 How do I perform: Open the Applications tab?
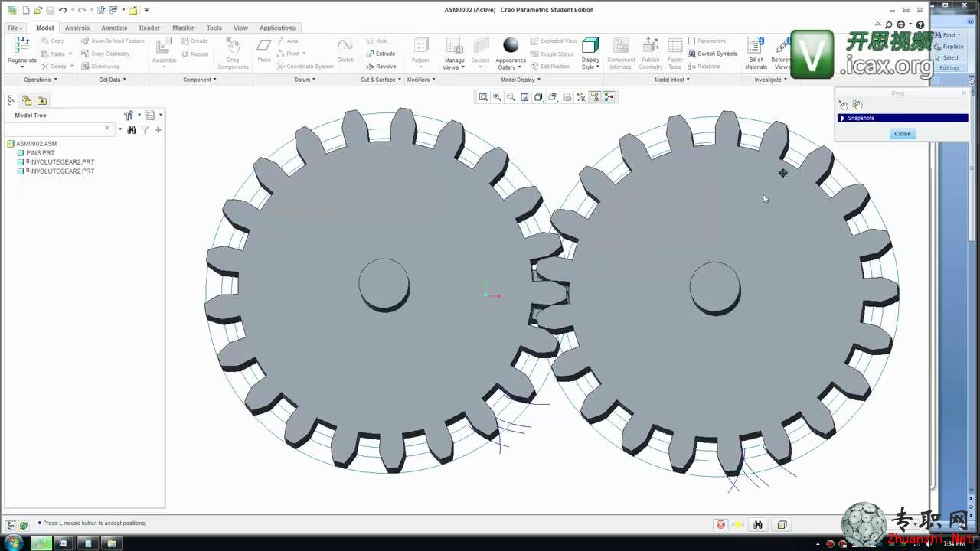[x=277, y=28]
